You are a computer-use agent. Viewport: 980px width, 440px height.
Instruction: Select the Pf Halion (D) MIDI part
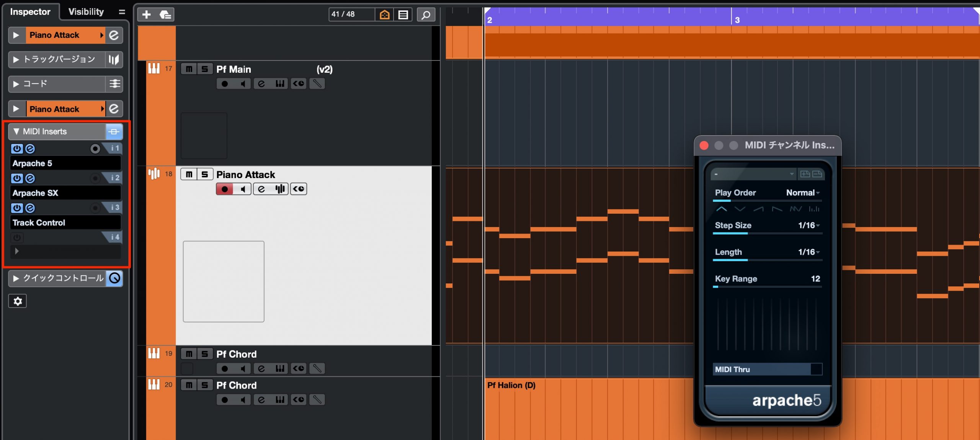732,409
